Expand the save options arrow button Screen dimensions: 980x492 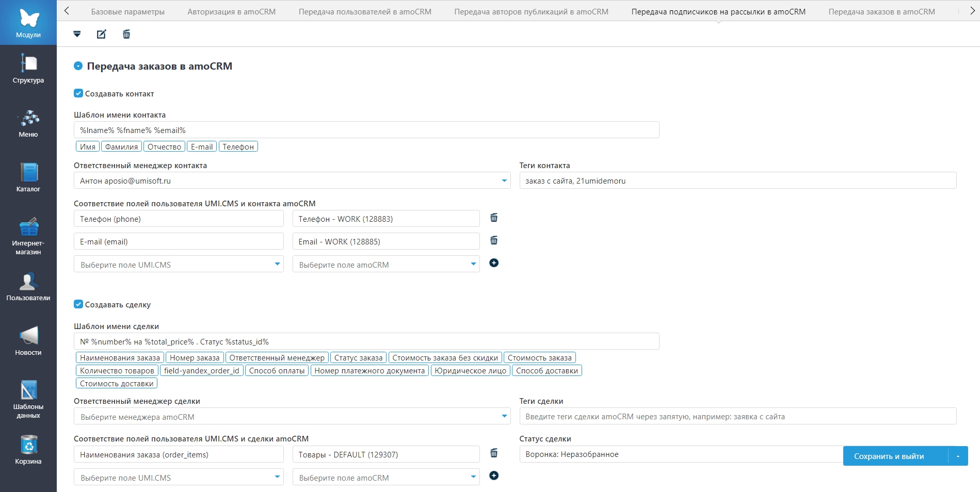click(958, 456)
